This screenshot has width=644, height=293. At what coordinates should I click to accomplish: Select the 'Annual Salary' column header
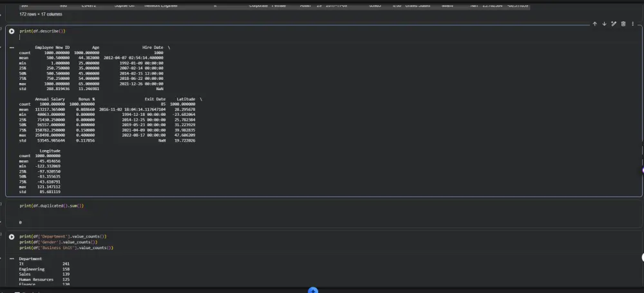click(x=50, y=99)
